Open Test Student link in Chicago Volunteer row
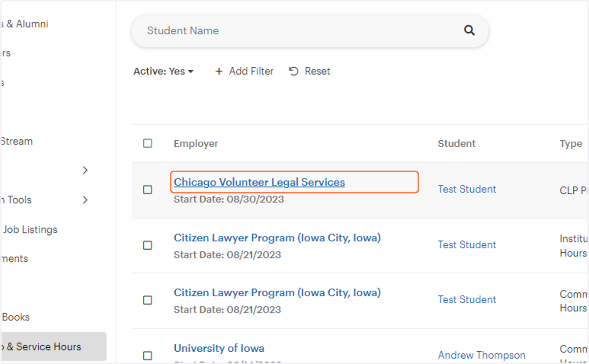This screenshot has height=364, width=589. 467,189
